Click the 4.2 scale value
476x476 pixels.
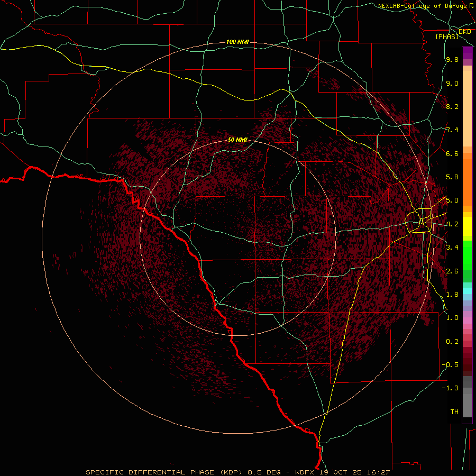[452, 224]
